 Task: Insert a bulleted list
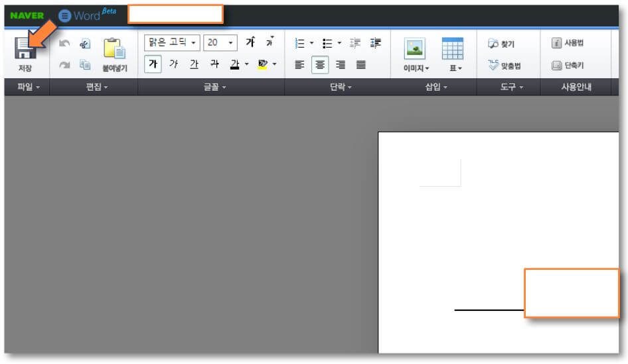[x=327, y=43]
